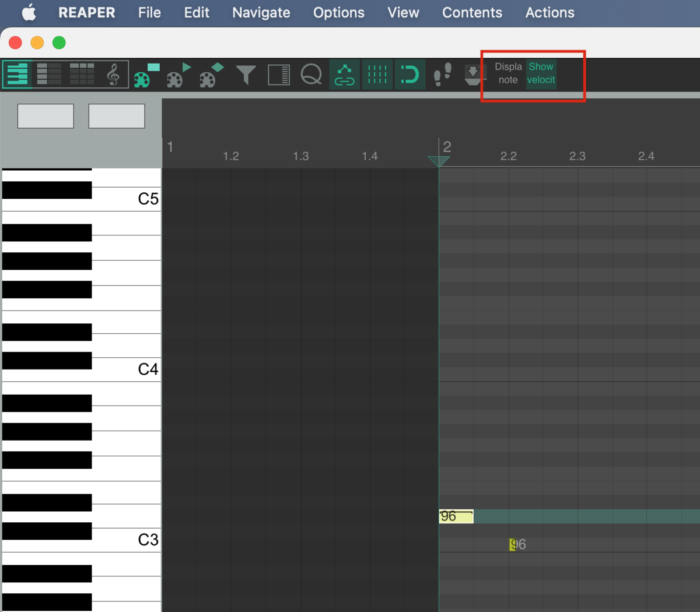The height and width of the screenshot is (612, 700).
Task: Set note style to rectangles (palette icon)
Action: click(x=146, y=75)
